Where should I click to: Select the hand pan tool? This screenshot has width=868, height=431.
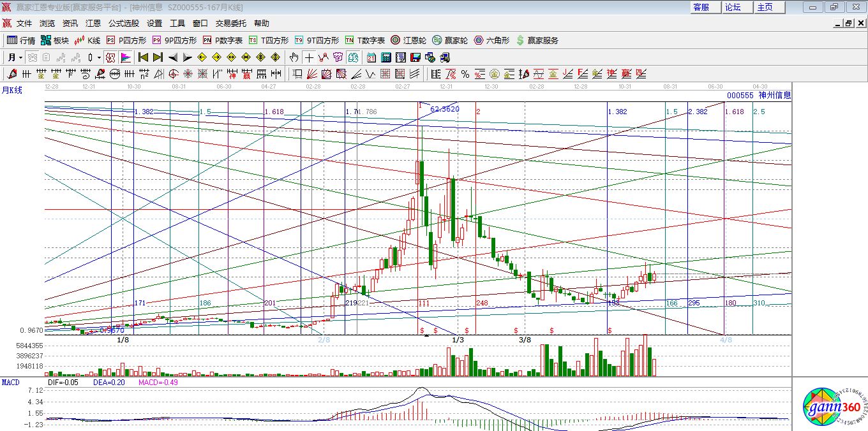(x=294, y=57)
